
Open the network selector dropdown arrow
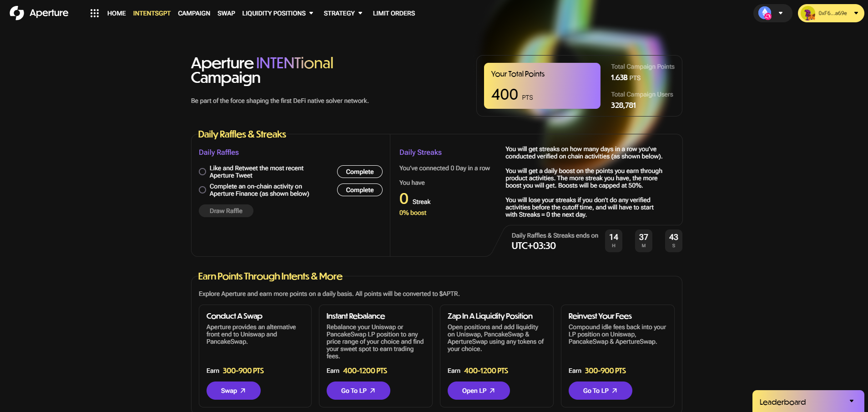(x=781, y=13)
